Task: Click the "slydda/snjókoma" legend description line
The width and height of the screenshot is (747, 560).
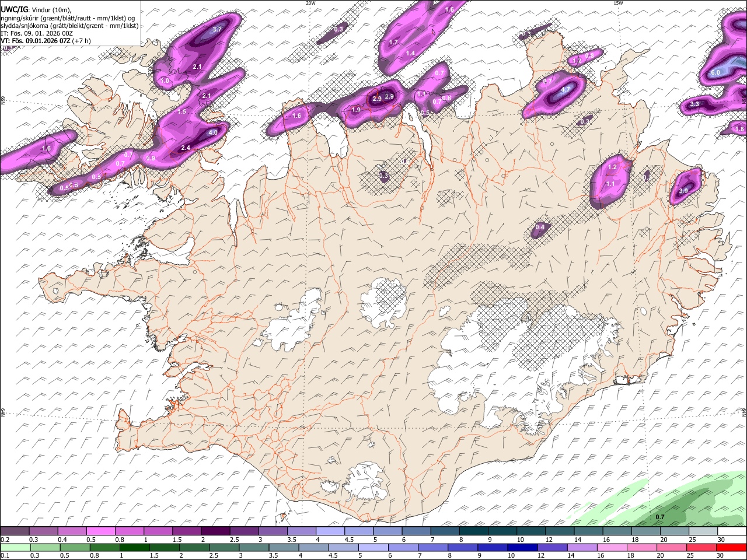Action: pyautogui.click(x=69, y=25)
